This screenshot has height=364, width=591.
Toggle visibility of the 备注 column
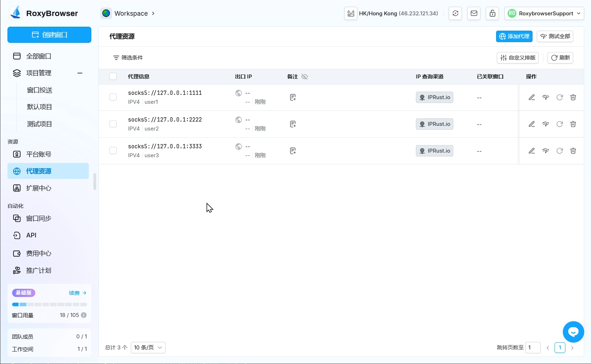pos(305,77)
